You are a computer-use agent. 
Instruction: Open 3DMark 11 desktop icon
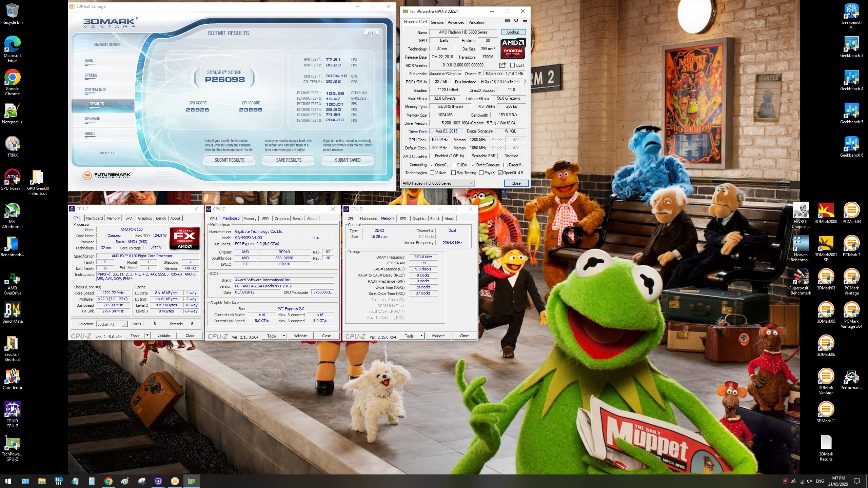click(826, 412)
